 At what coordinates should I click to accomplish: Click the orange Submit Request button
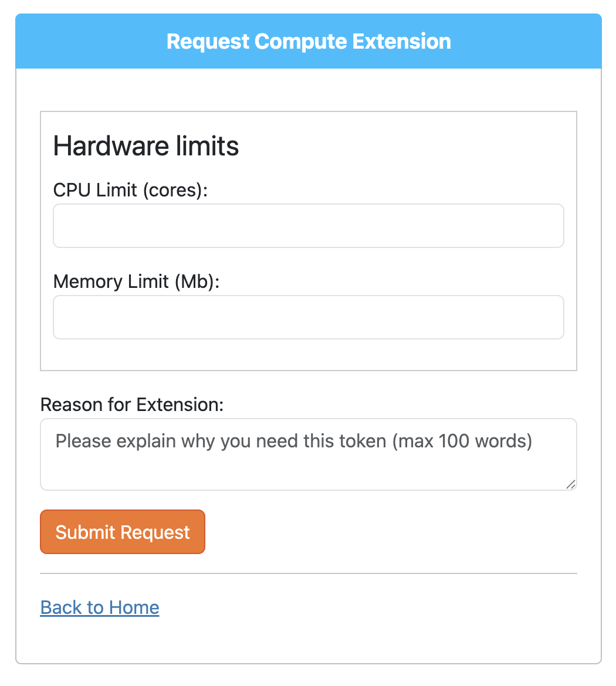pos(122,532)
